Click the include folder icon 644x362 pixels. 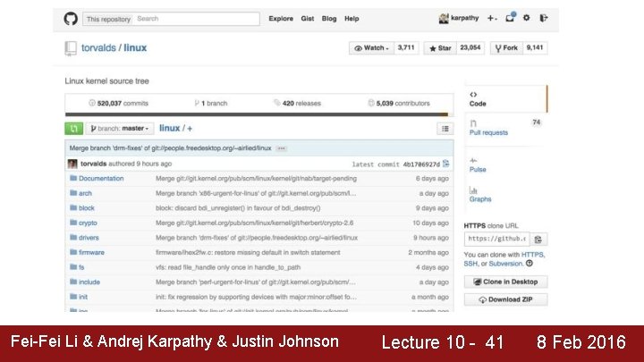click(73, 282)
